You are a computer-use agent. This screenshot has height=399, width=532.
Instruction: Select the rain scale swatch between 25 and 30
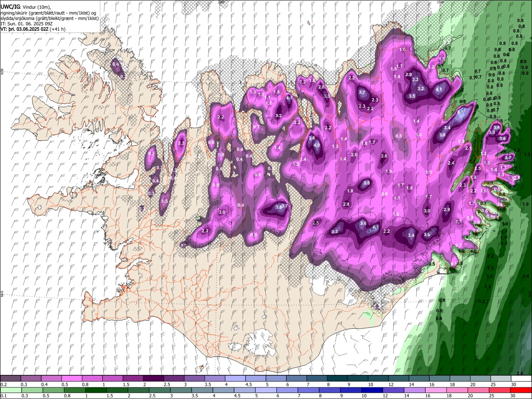click(500, 390)
